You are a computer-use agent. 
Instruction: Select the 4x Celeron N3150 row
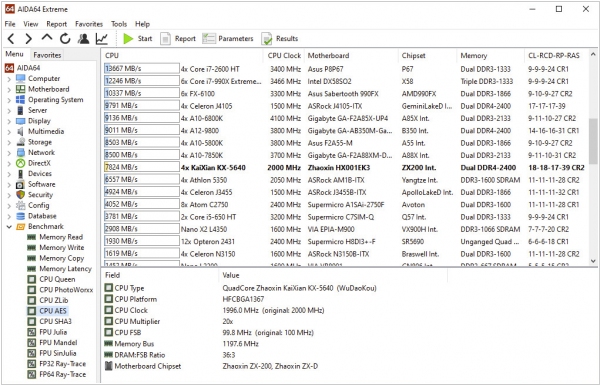coord(344,254)
